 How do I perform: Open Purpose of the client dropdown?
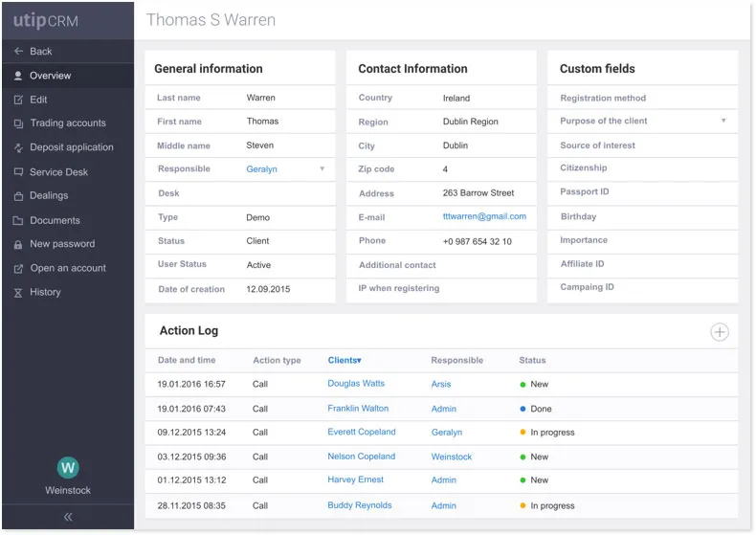[x=642, y=121]
